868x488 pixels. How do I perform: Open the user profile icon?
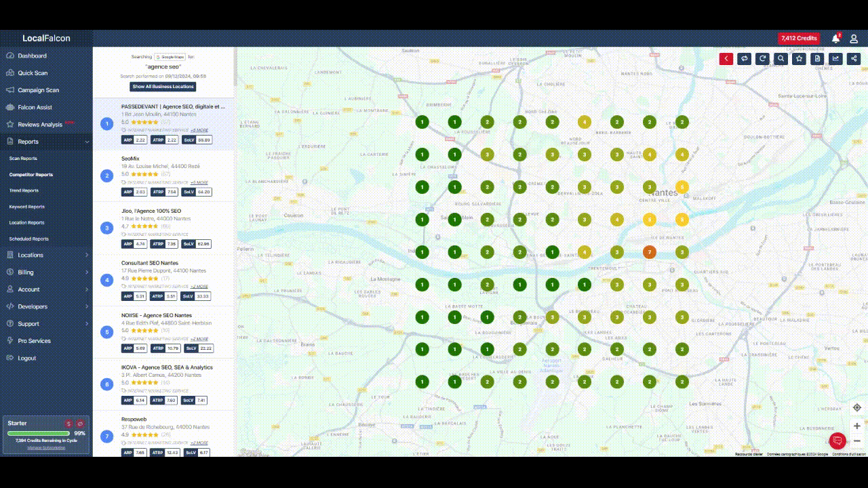point(854,39)
